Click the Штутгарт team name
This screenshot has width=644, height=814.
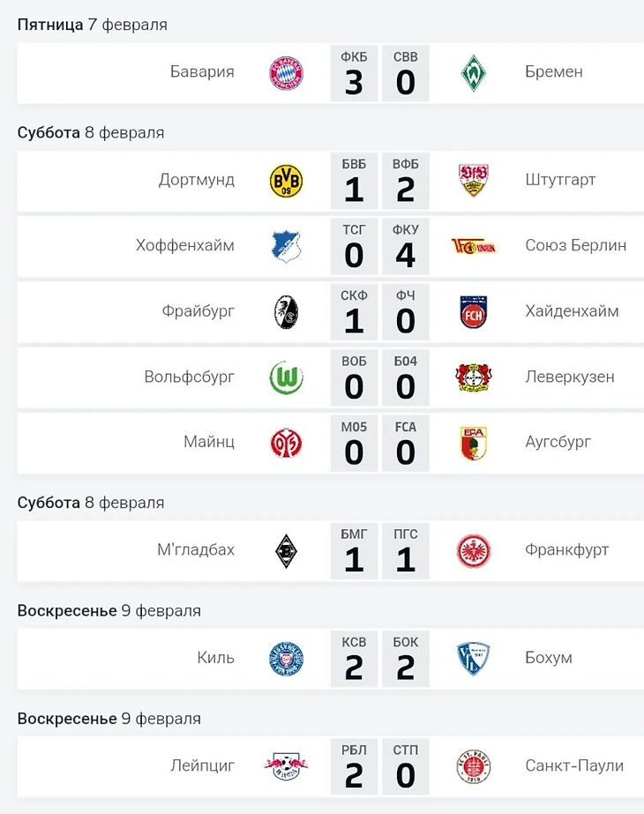(x=561, y=180)
